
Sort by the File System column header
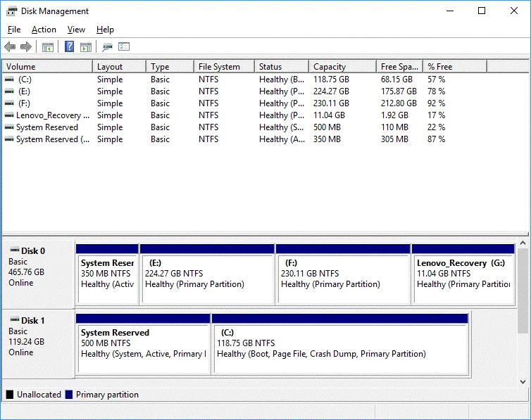click(225, 67)
